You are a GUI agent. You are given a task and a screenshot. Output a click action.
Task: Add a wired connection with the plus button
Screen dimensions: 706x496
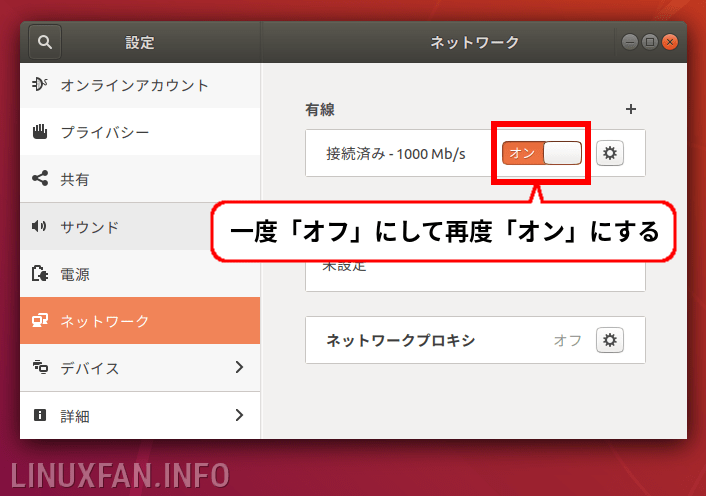631,109
